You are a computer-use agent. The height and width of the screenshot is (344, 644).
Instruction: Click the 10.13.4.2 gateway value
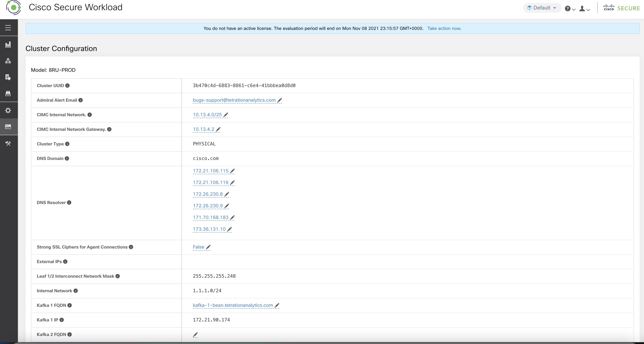pos(203,129)
